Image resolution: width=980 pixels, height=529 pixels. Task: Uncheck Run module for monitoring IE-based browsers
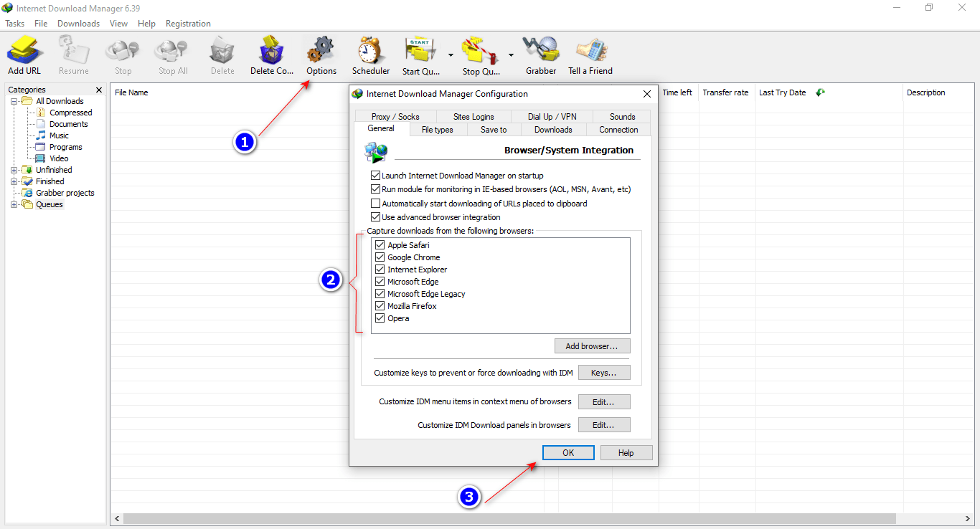pos(375,189)
